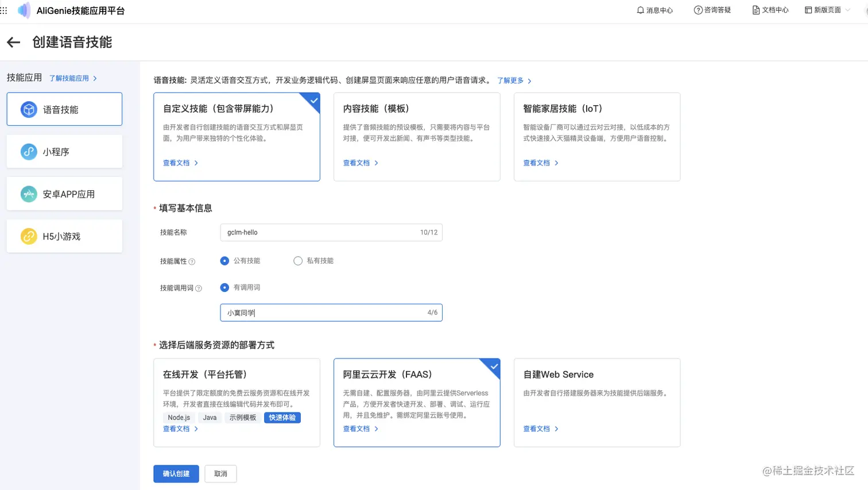This screenshot has height=490, width=868.
Task: Select the 小程序 sidebar item
Action: coord(64,152)
